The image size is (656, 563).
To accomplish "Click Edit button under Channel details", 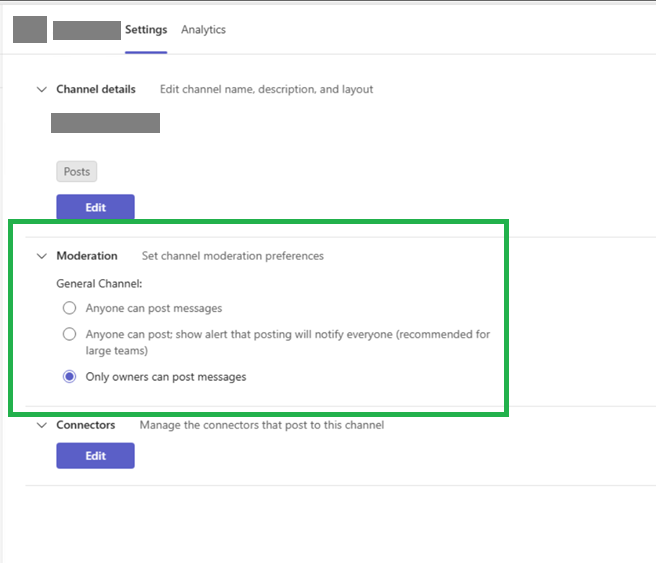I will pos(95,207).
